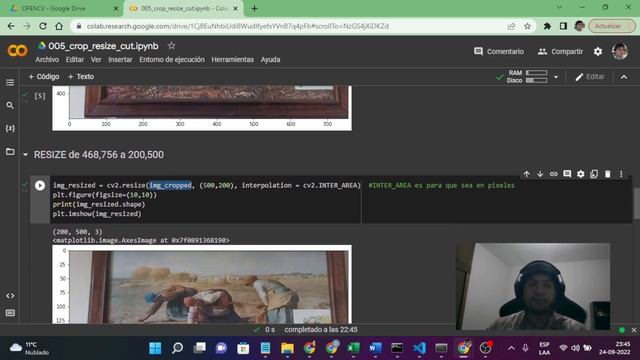This screenshot has width=640, height=360.
Task: Open the Insertar menu
Action: coord(120,60)
